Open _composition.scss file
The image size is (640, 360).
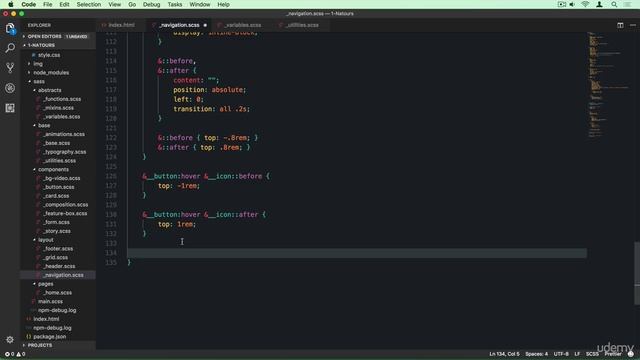[x=65, y=204]
